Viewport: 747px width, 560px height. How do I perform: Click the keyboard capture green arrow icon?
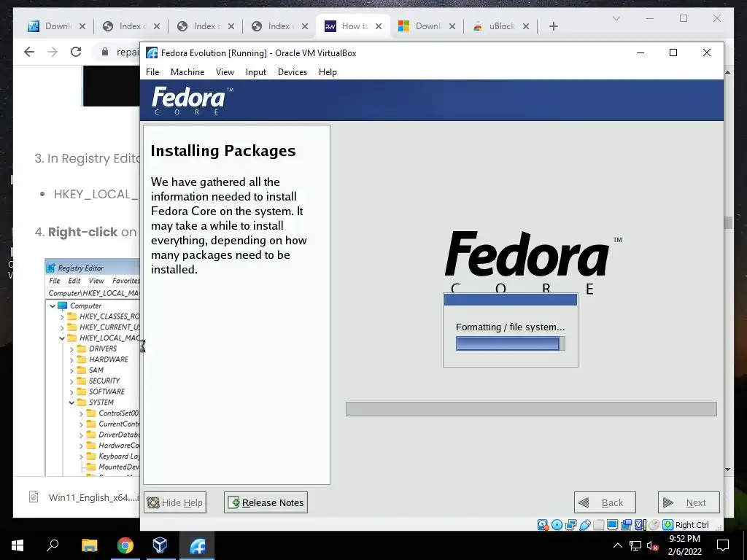click(668, 525)
